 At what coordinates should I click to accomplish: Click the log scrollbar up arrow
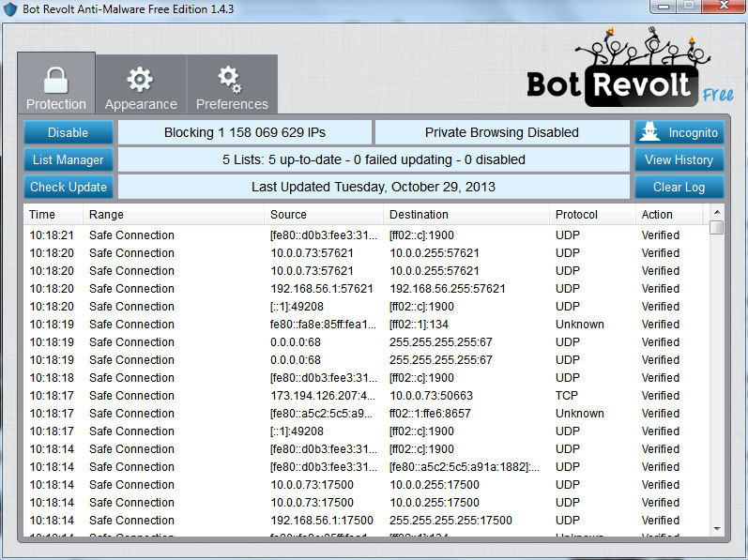716,212
